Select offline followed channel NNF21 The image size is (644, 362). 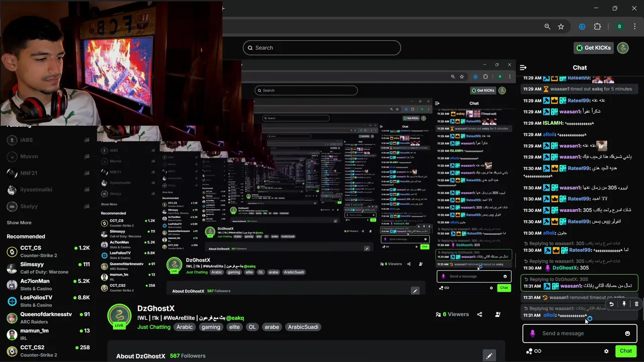tap(48, 173)
